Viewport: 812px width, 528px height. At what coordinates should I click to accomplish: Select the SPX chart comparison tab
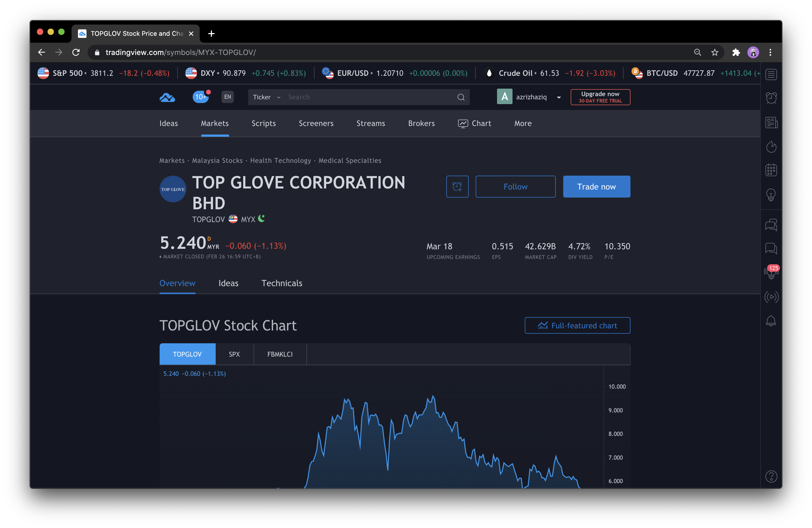click(234, 354)
